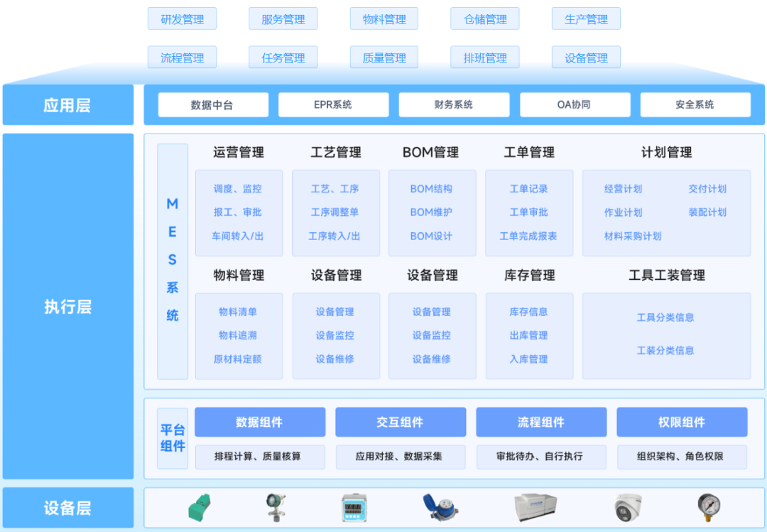
Task: Click the 应用层 side label
Action: [67, 106]
